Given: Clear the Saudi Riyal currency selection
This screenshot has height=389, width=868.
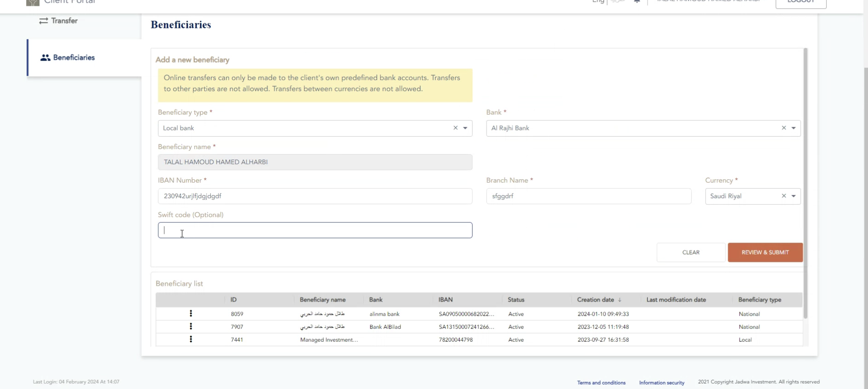Looking at the screenshot, I should click(x=784, y=196).
